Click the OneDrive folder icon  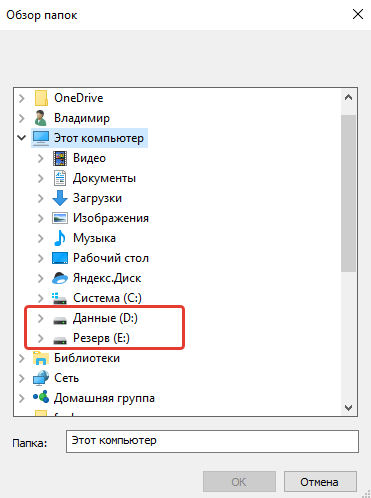point(41,98)
